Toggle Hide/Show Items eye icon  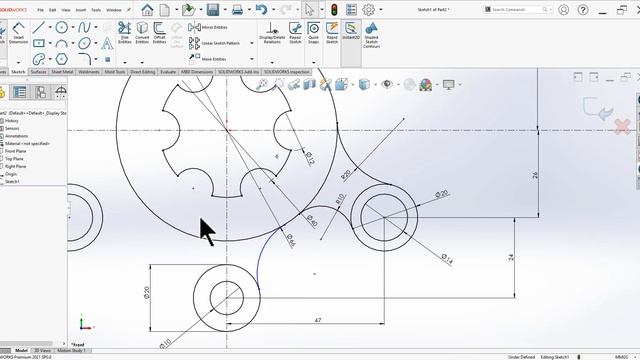[387, 84]
